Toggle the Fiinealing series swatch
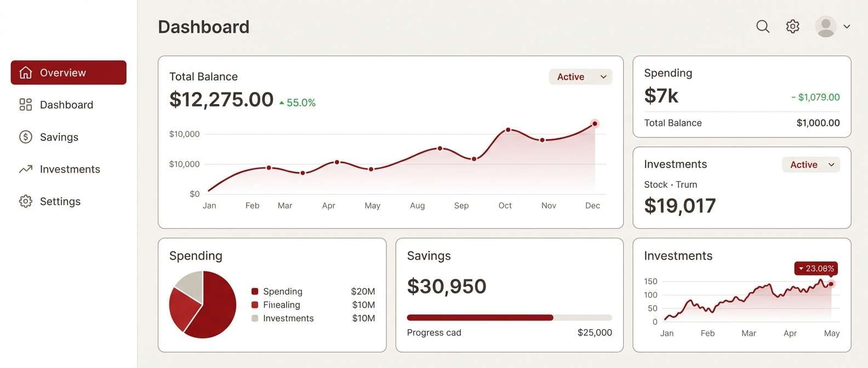This screenshot has height=368, width=868. tap(254, 304)
